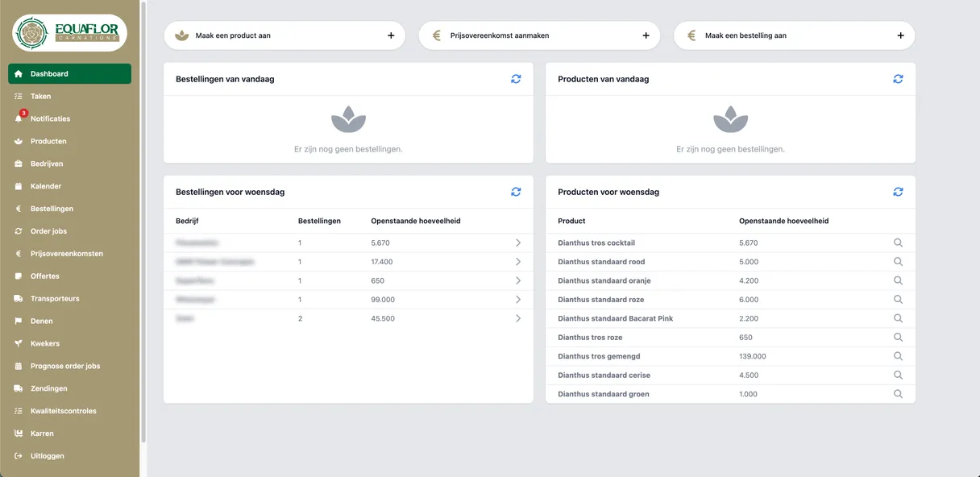Click plus icon on Maak een product aan
This screenshot has height=477, width=980.
(391, 35)
